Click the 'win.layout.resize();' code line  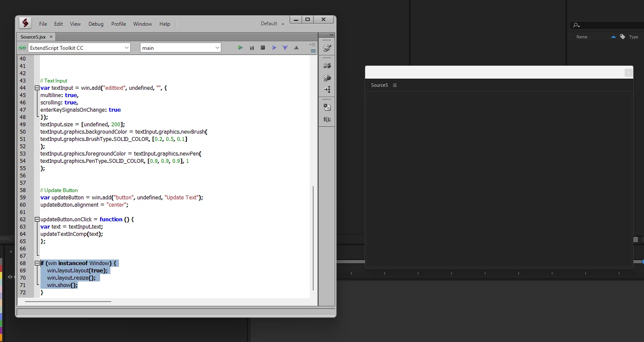click(71, 278)
